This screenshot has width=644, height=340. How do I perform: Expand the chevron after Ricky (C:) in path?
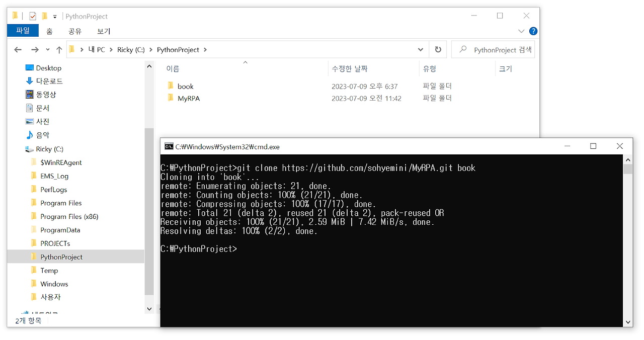click(x=150, y=50)
